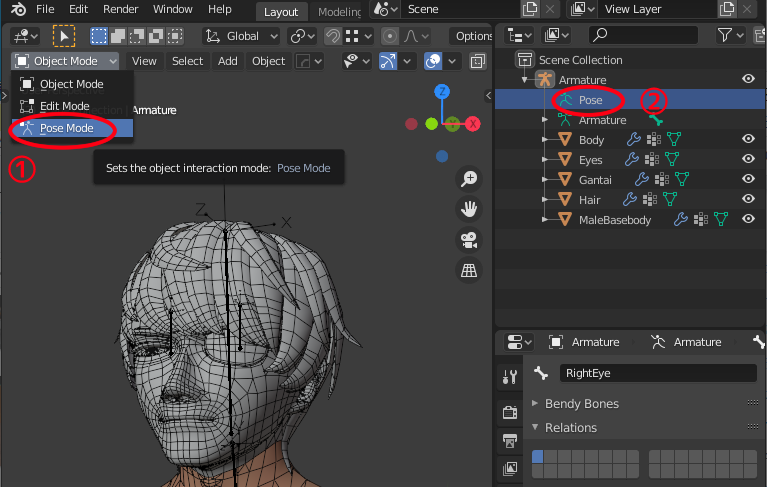Click the RightEye bone name field
The width and height of the screenshot is (767, 487).
point(658,373)
